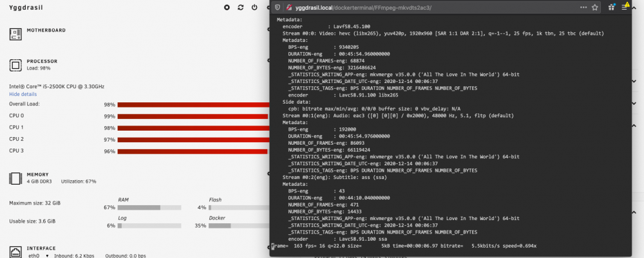Image resolution: width=644 pixels, height=258 pixels.
Task: Click the Reboot circular arrows icon
Action: point(241,7)
